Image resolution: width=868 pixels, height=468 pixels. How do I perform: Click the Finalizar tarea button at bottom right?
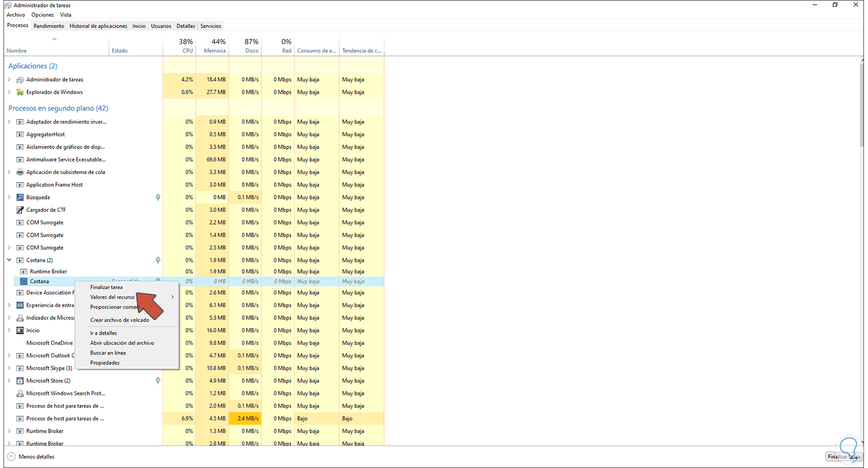tap(844, 456)
